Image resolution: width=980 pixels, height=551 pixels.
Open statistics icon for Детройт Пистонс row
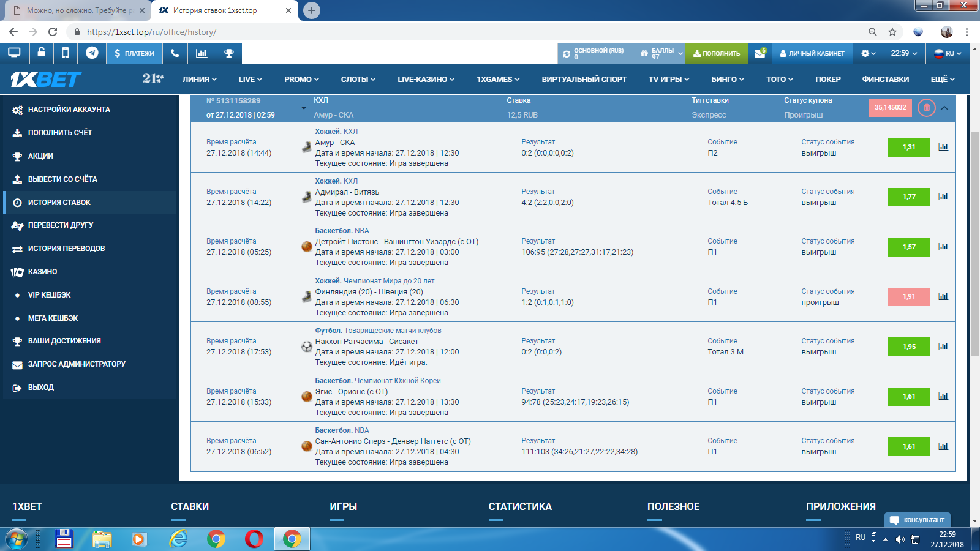943,247
